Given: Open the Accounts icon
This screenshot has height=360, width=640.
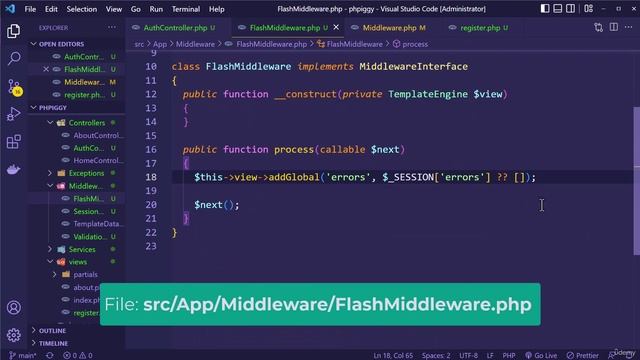Looking at the screenshot, I should [13, 307].
